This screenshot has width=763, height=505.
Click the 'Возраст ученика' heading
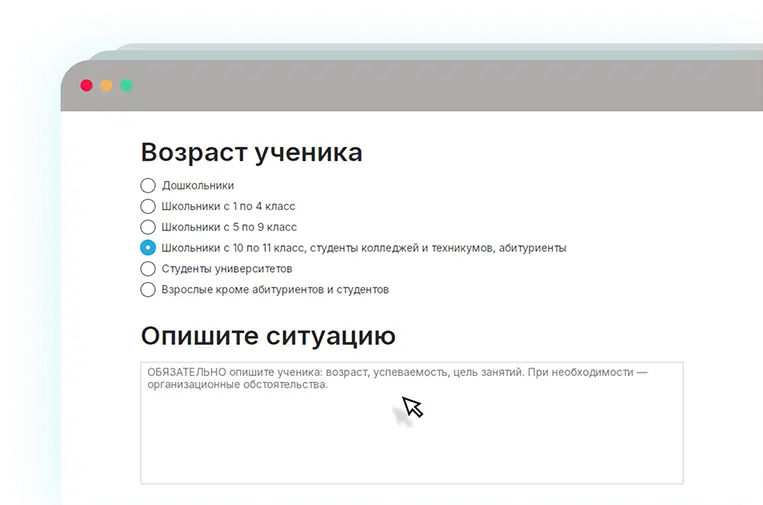(x=251, y=153)
